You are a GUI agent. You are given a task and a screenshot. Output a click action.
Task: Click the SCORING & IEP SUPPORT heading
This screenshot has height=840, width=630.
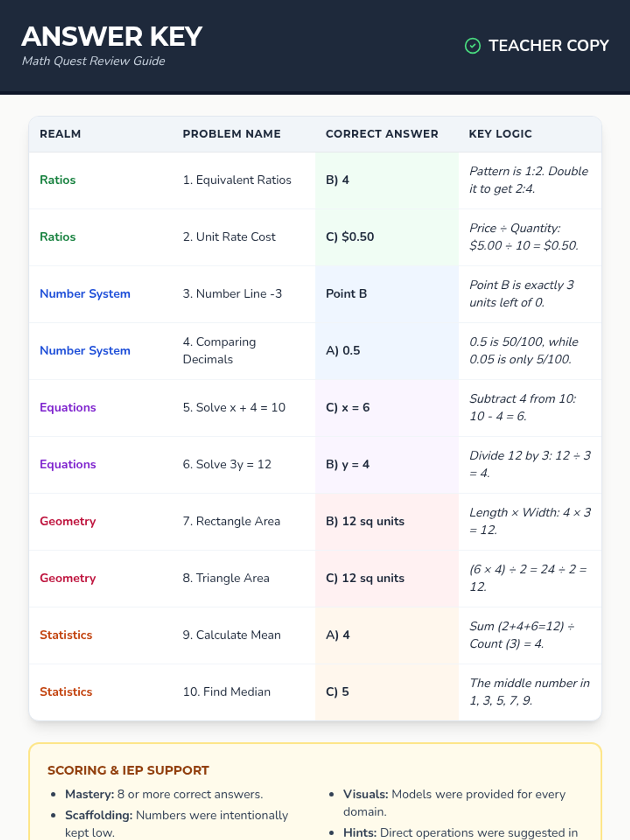click(x=128, y=770)
